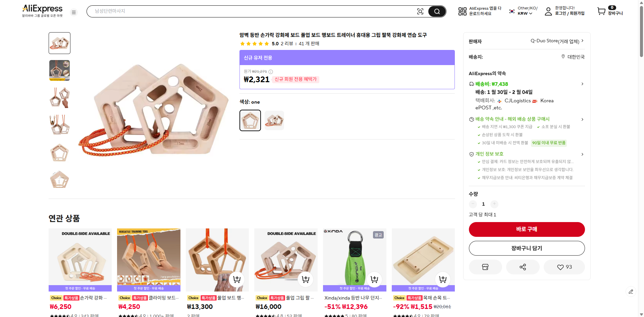
Task: Select the second product thumbnail on the left
Action: coord(59,70)
